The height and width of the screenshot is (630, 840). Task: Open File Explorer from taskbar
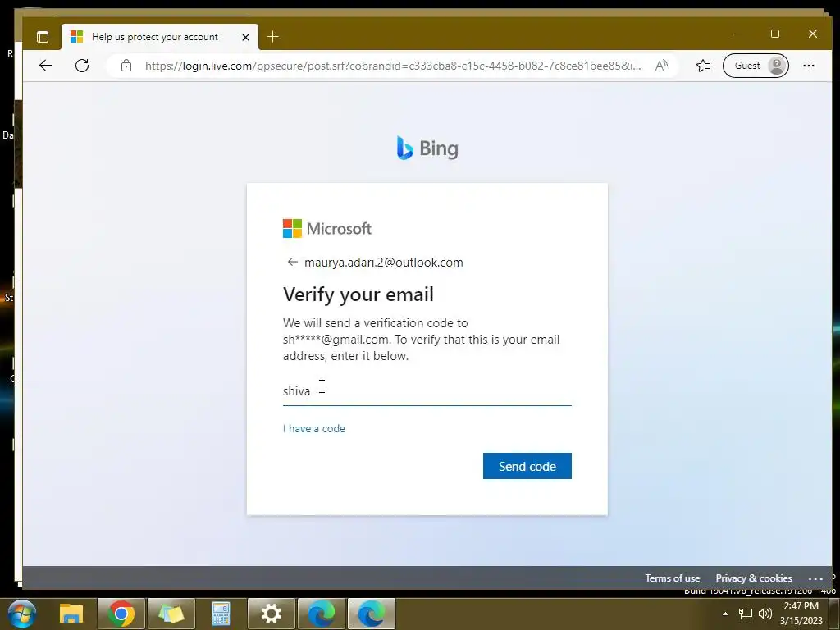pyautogui.click(x=71, y=614)
